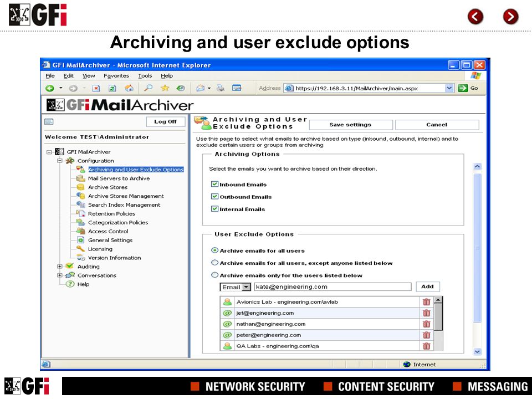This screenshot has height=399, width=532.
Task: Select Archive for all users except listed radio
Action: 214,263
